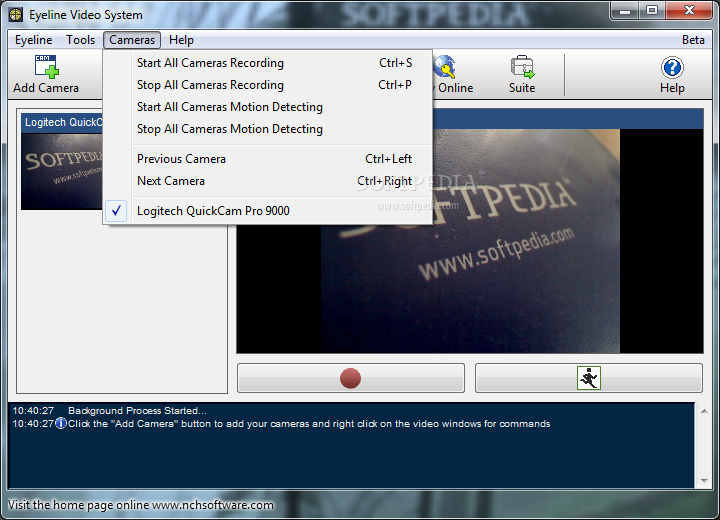Open the Tools menu
Screen dimensions: 720x520
pyautogui.click(x=80, y=40)
